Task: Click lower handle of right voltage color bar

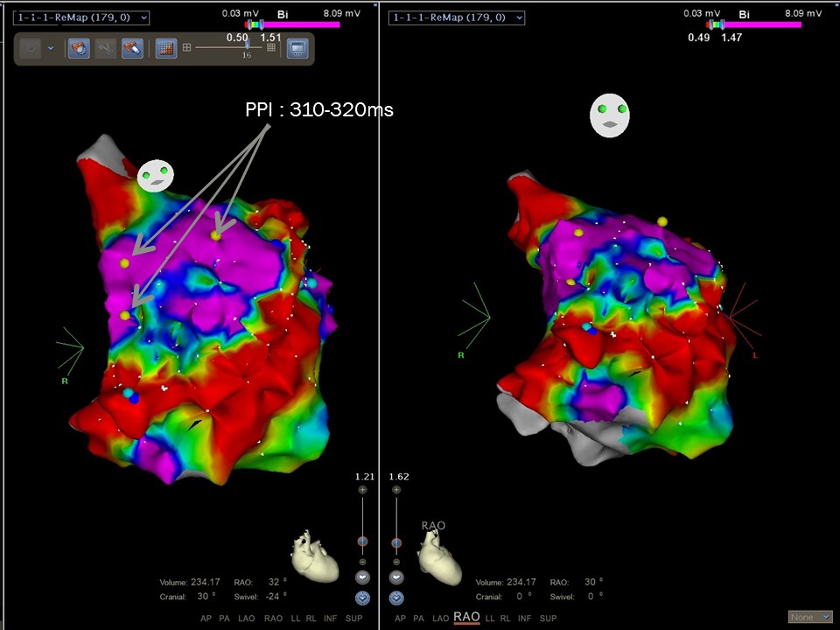Action: (710, 24)
